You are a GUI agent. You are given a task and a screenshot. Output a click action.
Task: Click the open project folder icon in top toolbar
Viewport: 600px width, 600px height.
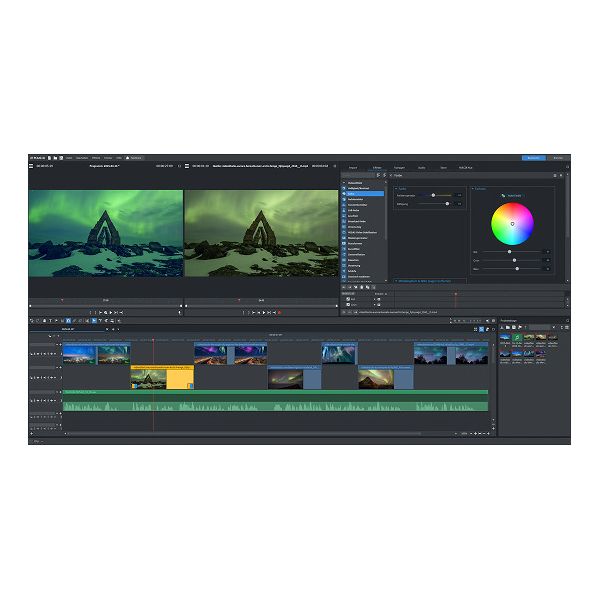click(x=55, y=158)
